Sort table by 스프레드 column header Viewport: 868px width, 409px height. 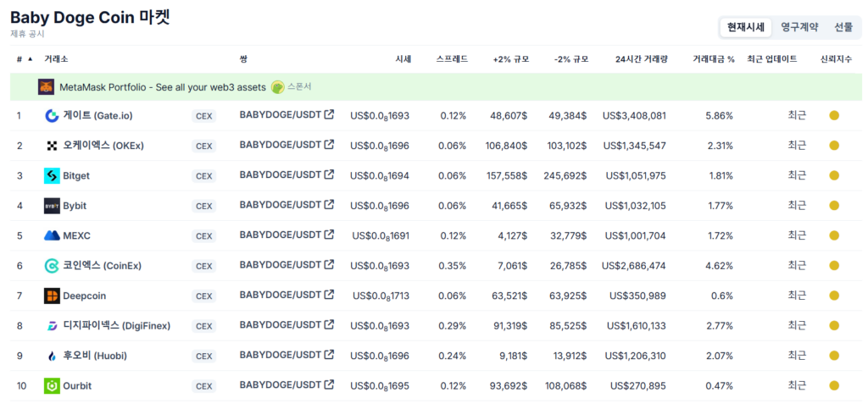point(453,59)
